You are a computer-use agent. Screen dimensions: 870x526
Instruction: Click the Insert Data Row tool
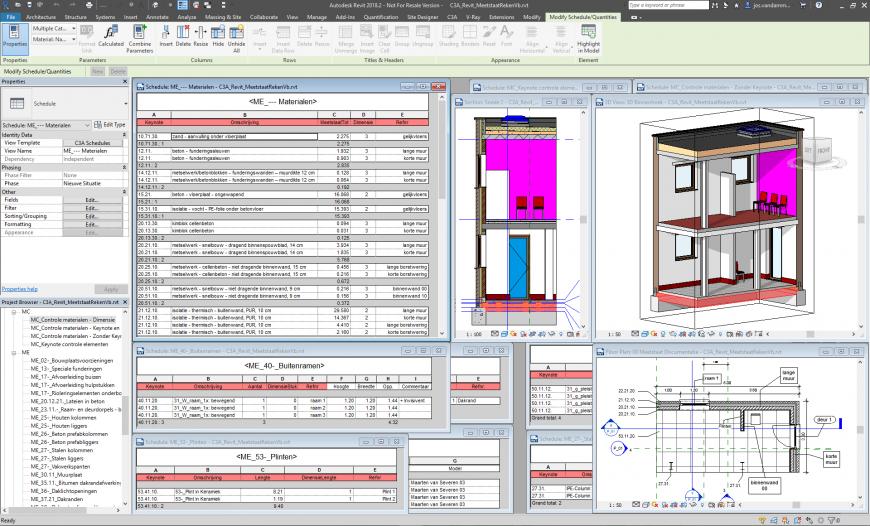(x=283, y=39)
